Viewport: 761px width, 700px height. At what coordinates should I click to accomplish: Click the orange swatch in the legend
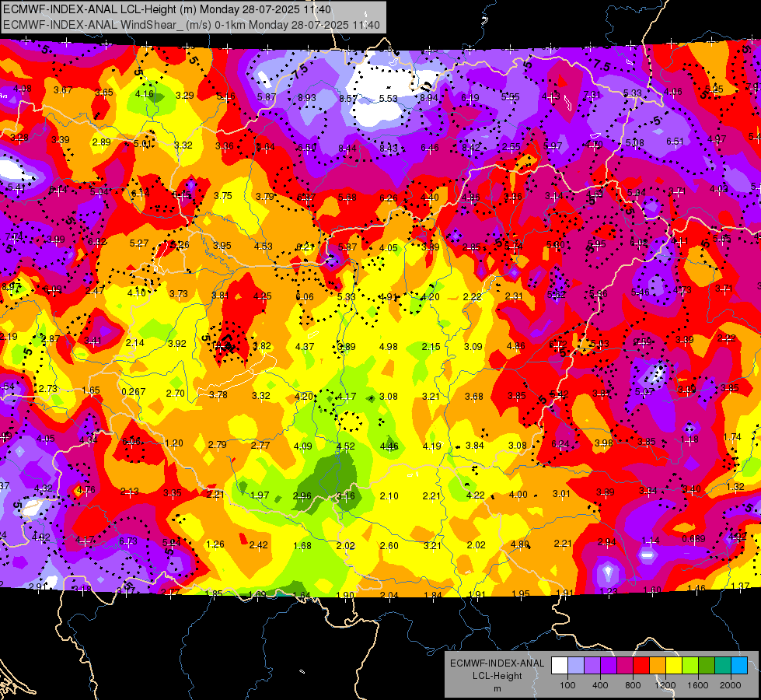tap(658, 666)
